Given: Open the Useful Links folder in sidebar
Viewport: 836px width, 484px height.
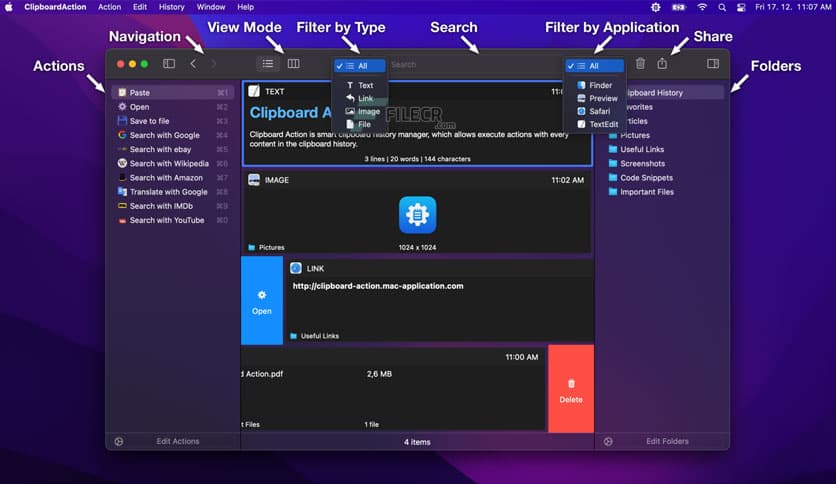Looking at the screenshot, I should coord(636,149).
